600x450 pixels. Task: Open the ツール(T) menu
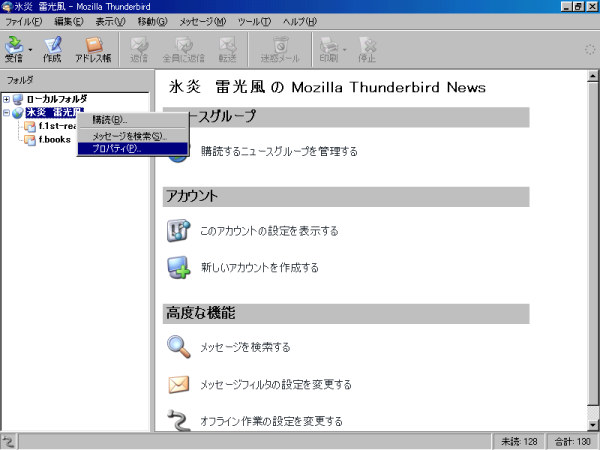(x=254, y=22)
